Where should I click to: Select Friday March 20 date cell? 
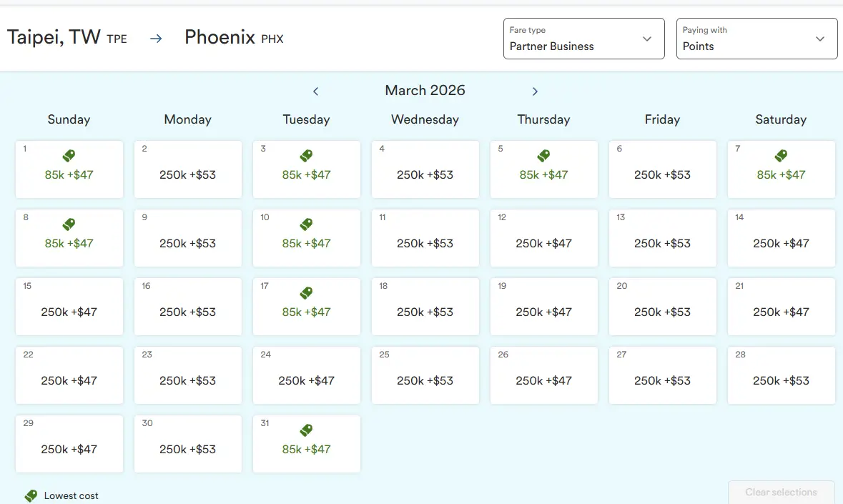click(x=662, y=306)
